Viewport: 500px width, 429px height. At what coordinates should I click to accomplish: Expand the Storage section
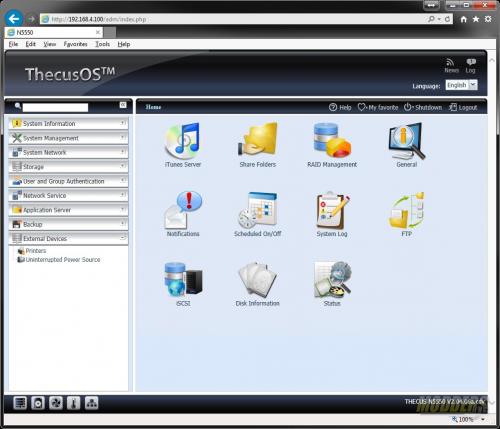pyautogui.click(x=68, y=166)
